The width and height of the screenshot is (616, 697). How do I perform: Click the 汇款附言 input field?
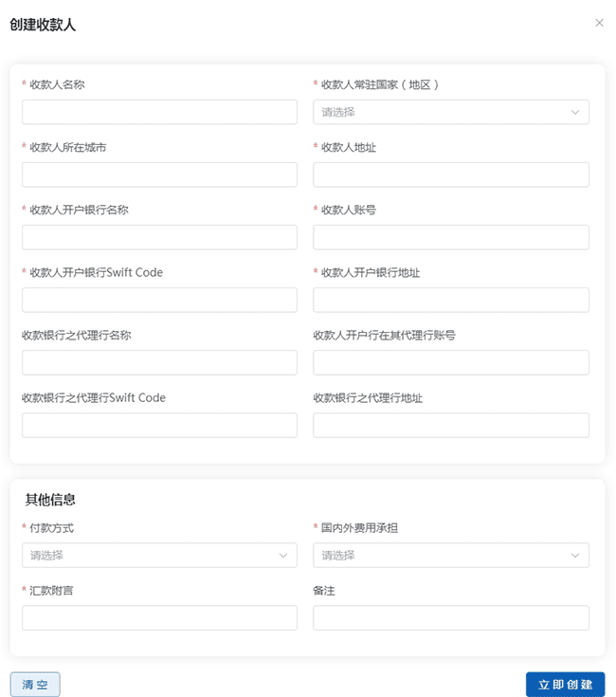[159, 618]
